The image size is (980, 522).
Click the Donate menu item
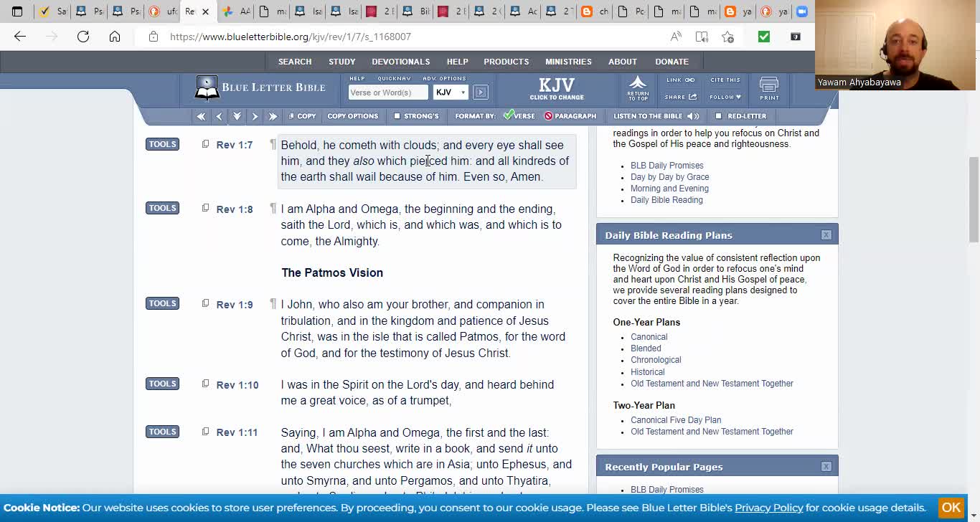tap(672, 62)
